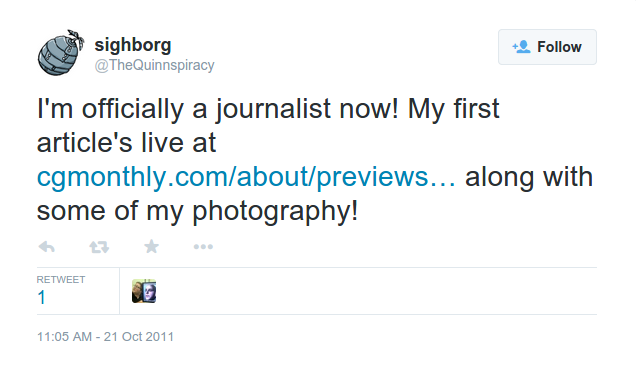This screenshot has width=636, height=375.
Task: Click the 11:05 AM timestamp
Action: 64,336
